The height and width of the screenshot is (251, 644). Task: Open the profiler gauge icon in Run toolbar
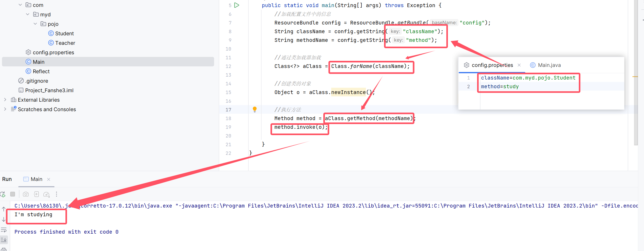[47, 194]
